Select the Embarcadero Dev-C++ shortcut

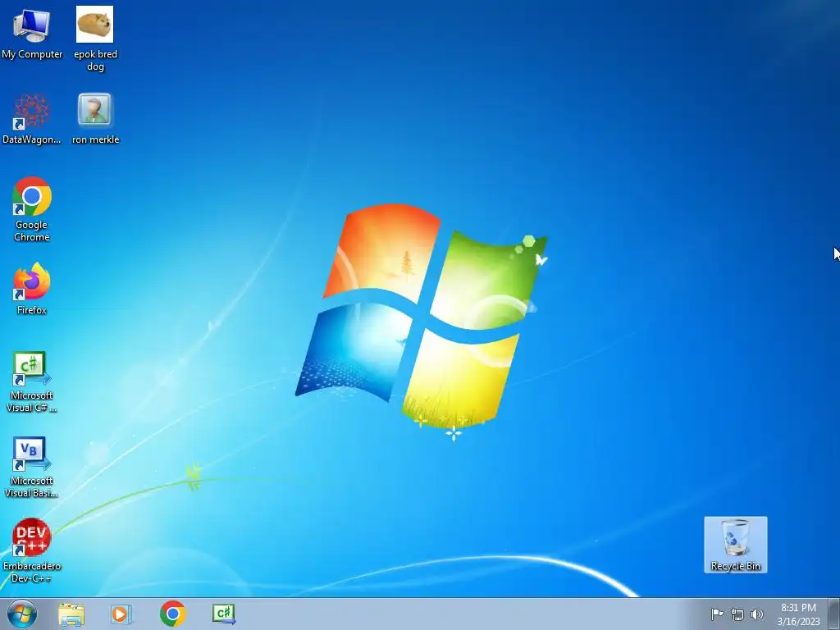(32, 550)
